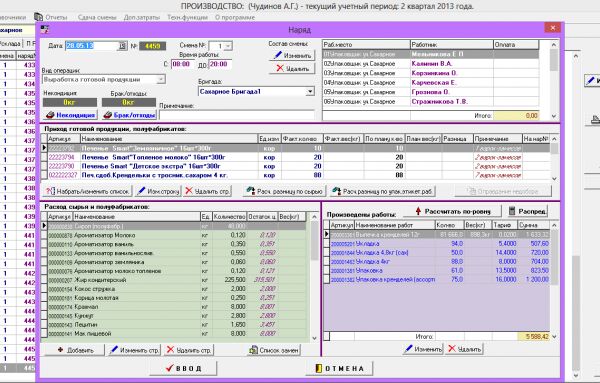600x383 pixels.
Task: Select worker row Карчевская Е.
Action: (430, 83)
